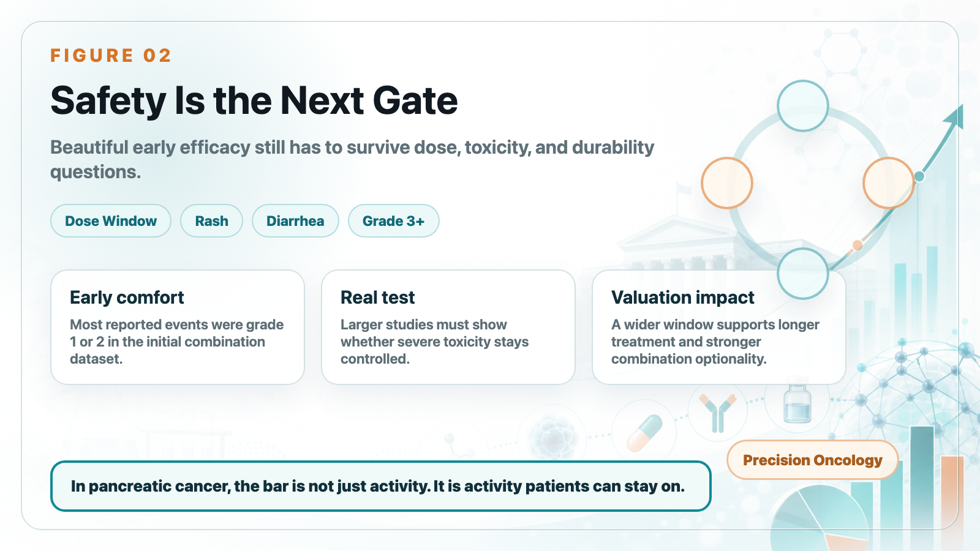
Task: Open the Early comfort card
Action: 178,327
